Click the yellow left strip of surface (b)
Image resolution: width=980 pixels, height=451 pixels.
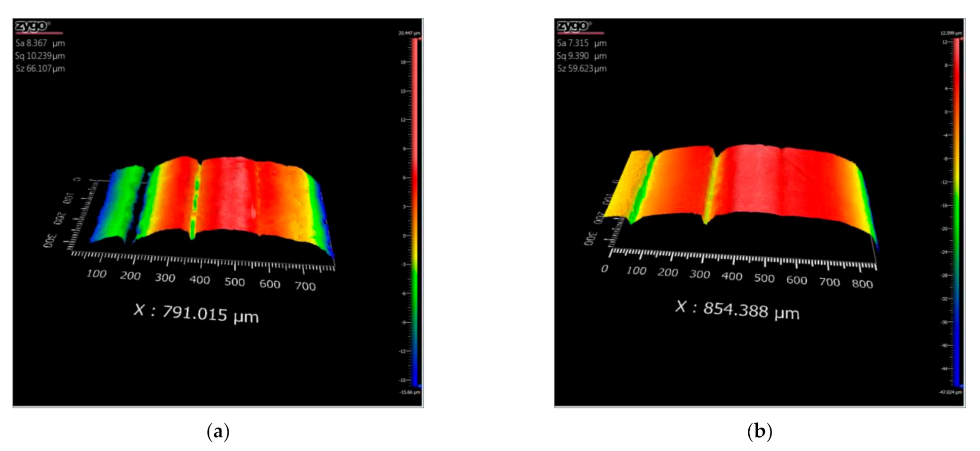[629, 185]
